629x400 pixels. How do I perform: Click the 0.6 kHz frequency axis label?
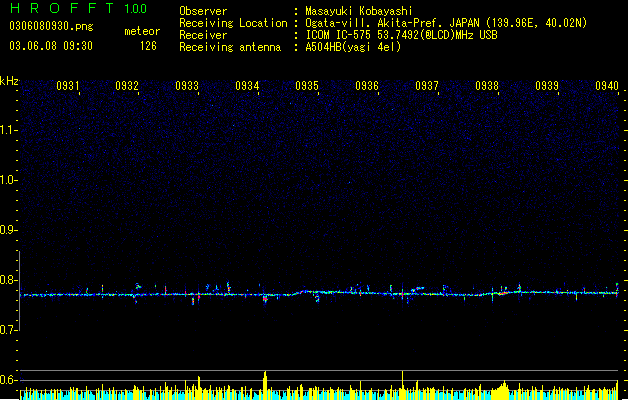(x=8, y=380)
